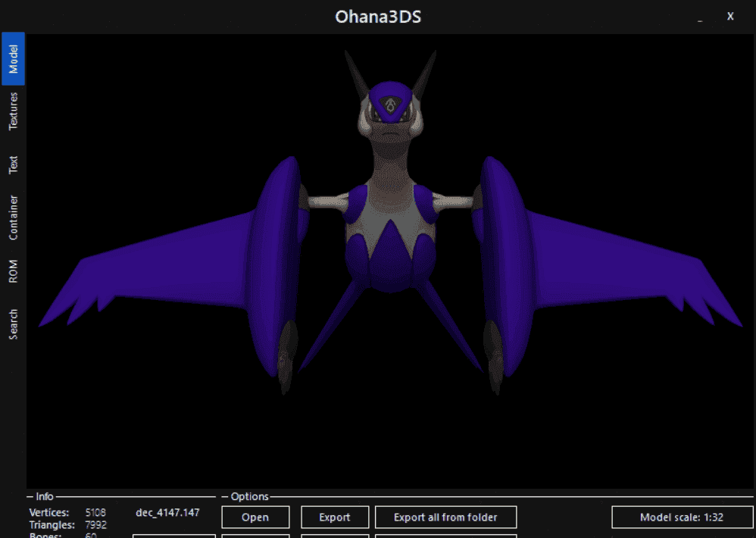Click the dec_4147.147 file name

click(167, 512)
